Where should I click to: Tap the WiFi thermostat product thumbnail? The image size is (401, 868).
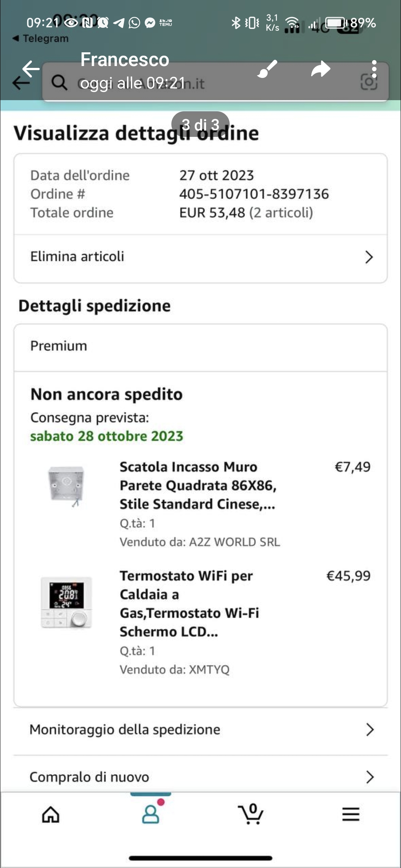pyautogui.click(x=67, y=603)
